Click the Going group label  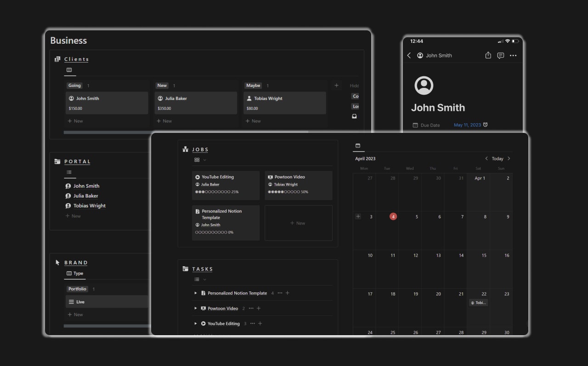point(74,86)
